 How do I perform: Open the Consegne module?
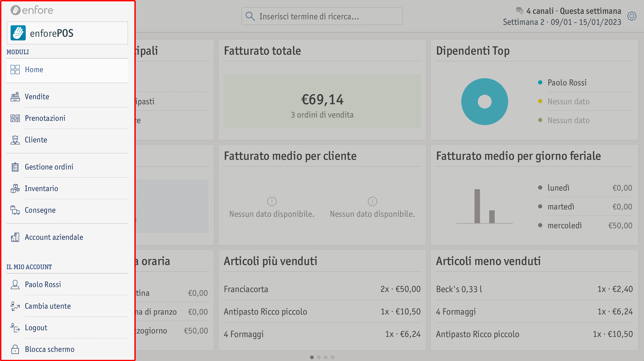point(67,210)
